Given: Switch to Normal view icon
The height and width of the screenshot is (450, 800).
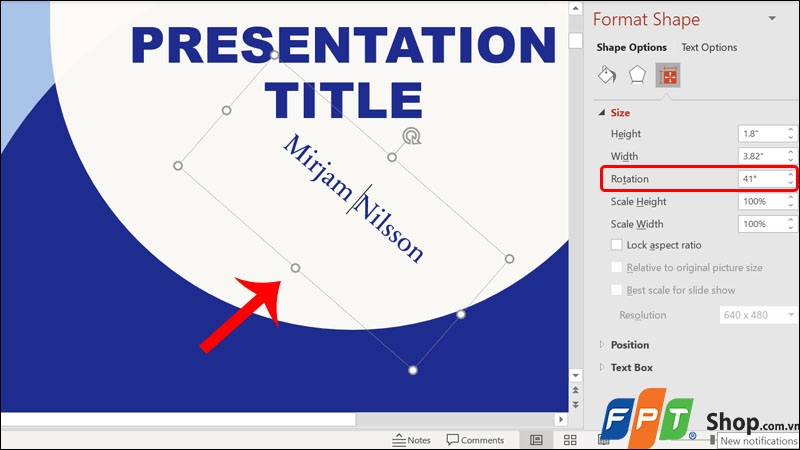Looking at the screenshot, I should coord(536,440).
